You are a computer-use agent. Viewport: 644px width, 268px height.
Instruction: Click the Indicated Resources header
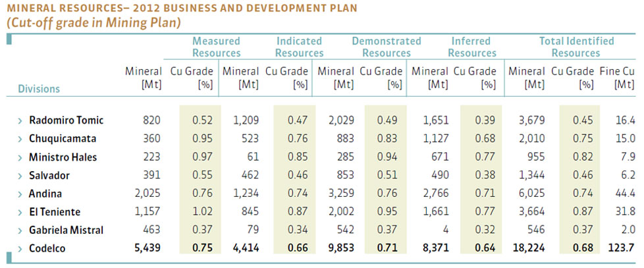click(300, 47)
